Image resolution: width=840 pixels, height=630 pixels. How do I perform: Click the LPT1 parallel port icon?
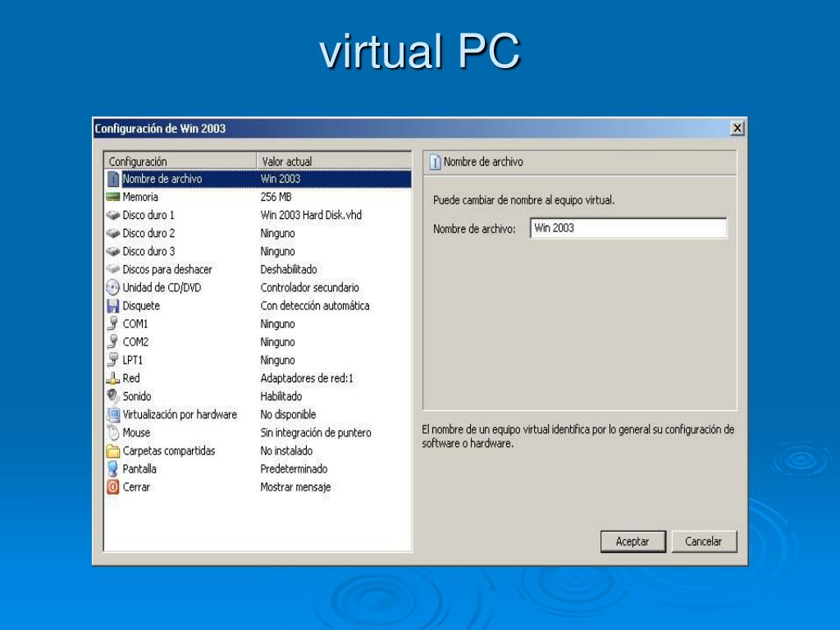click(x=113, y=360)
